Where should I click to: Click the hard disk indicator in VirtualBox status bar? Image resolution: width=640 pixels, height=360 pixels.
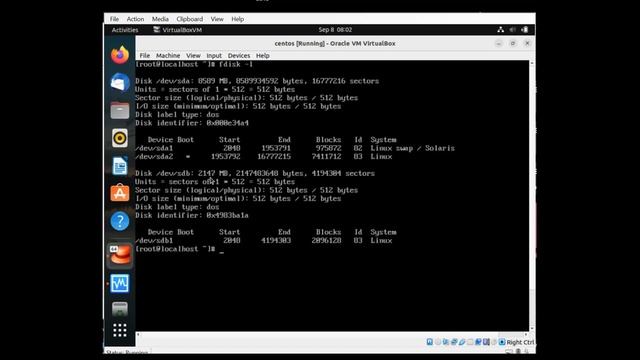pyautogui.click(x=429, y=342)
